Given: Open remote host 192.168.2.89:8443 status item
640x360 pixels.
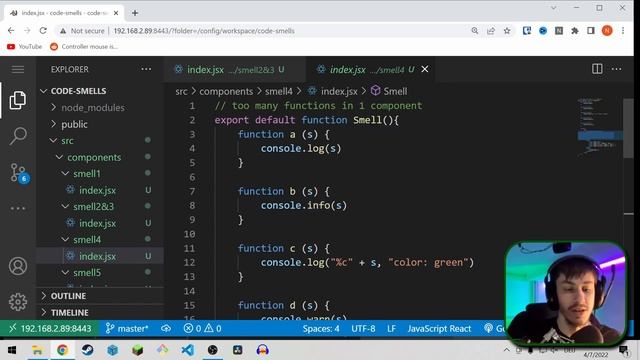Looking at the screenshot, I should point(50,329).
